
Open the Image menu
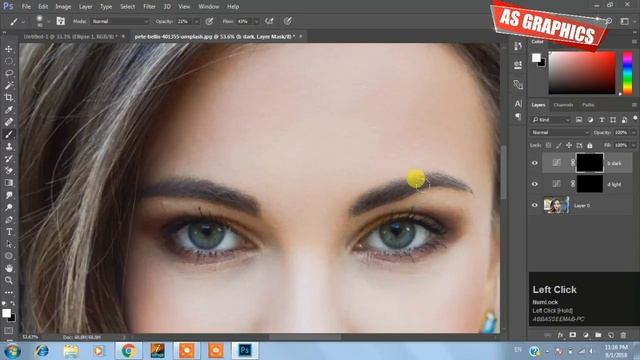pyautogui.click(x=63, y=7)
